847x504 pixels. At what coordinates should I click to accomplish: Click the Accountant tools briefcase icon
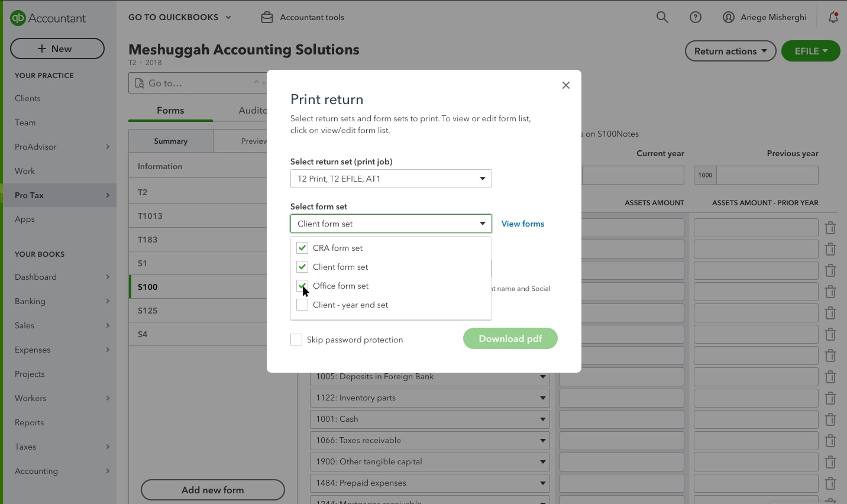[x=267, y=17]
